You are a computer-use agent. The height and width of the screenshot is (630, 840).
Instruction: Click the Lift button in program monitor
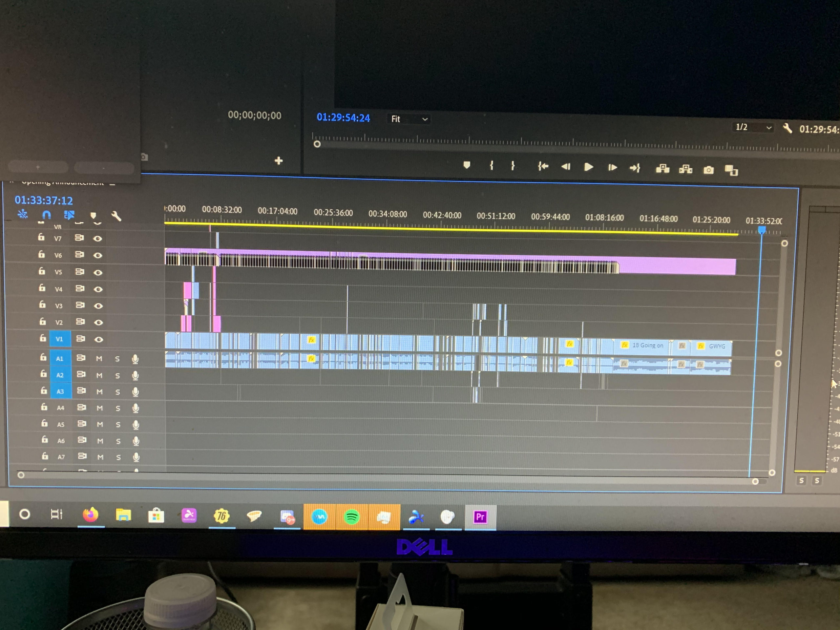pyautogui.click(x=663, y=169)
